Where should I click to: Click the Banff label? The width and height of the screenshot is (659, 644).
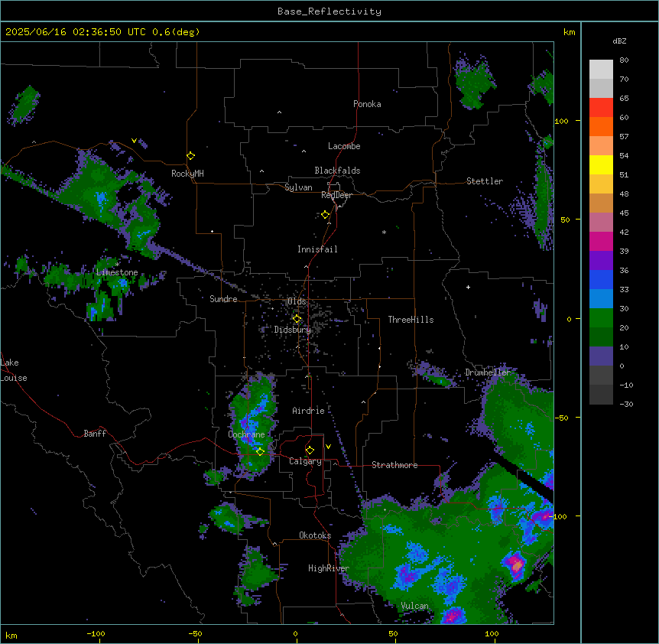point(95,434)
